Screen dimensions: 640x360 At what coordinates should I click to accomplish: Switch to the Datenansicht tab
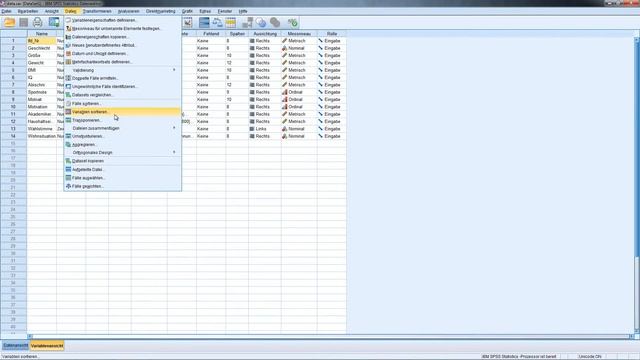[16, 346]
